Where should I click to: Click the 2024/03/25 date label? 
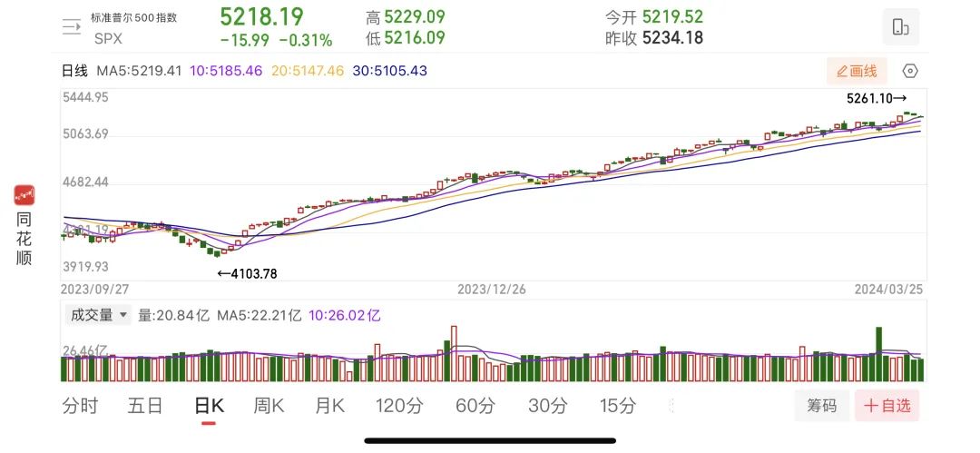point(888,289)
